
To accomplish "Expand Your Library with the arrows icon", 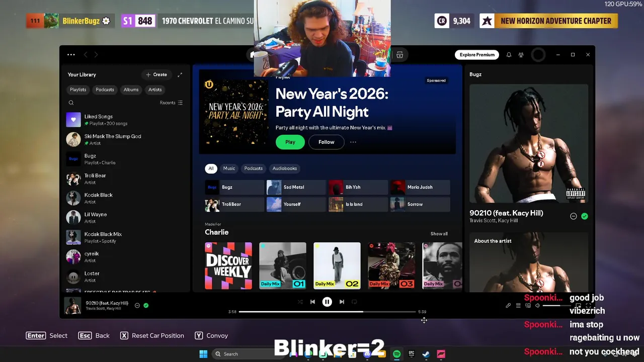I will [180, 74].
